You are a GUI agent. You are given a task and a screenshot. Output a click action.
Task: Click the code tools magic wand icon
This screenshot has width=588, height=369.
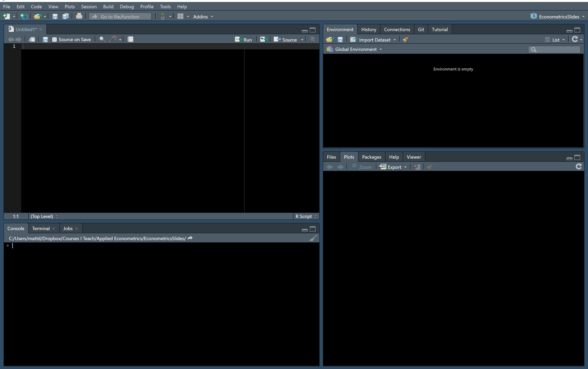pyautogui.click(x=113, y=39)
